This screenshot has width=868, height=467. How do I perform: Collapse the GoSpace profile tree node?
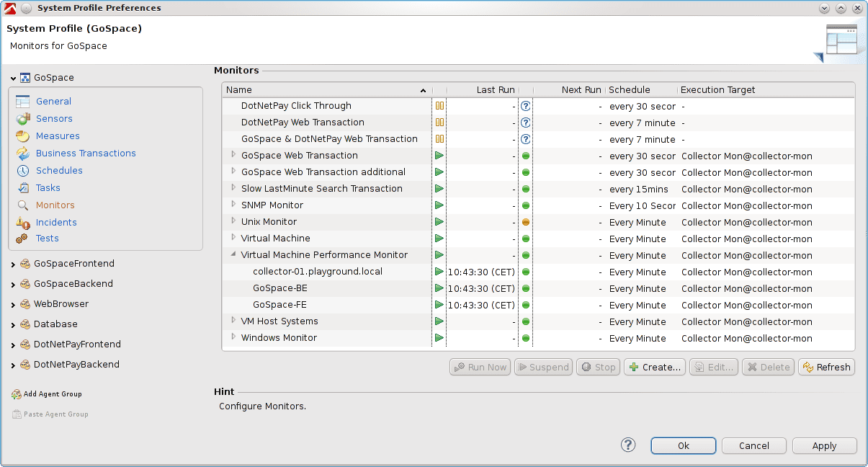[x=14, y=78]
